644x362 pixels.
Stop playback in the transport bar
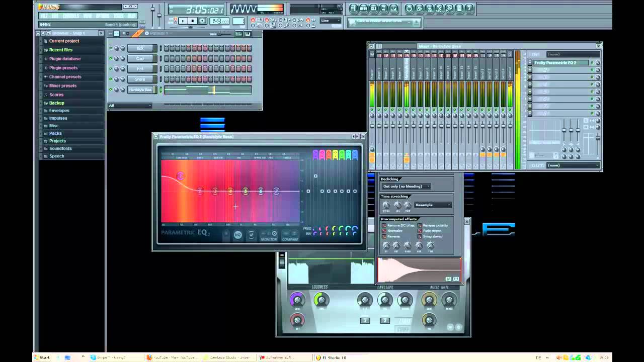coord(193,21)
